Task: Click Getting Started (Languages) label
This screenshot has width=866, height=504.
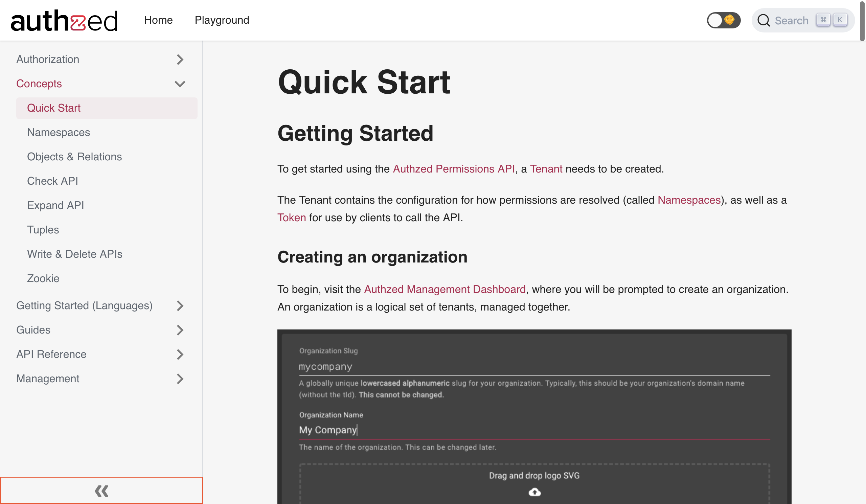Action: (x=84, y=306)
